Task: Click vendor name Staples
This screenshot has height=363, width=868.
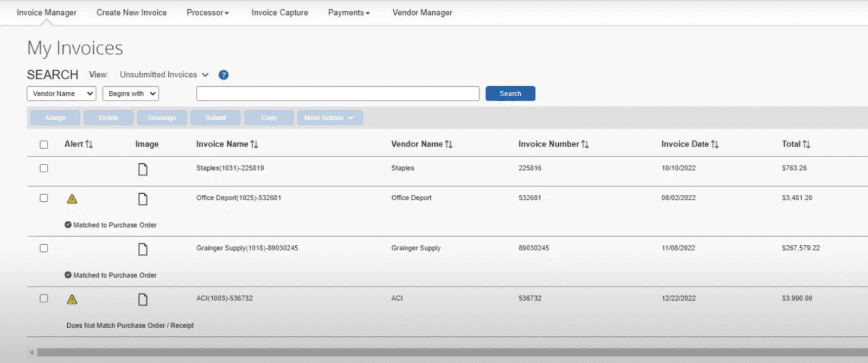Action: (x=403, y=168)
